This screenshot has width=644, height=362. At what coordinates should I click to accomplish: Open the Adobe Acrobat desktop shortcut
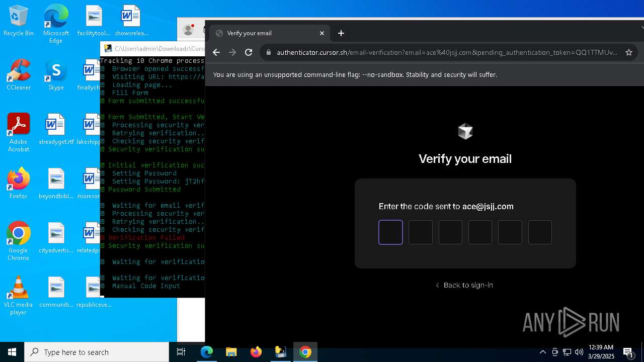click(19, 133)
